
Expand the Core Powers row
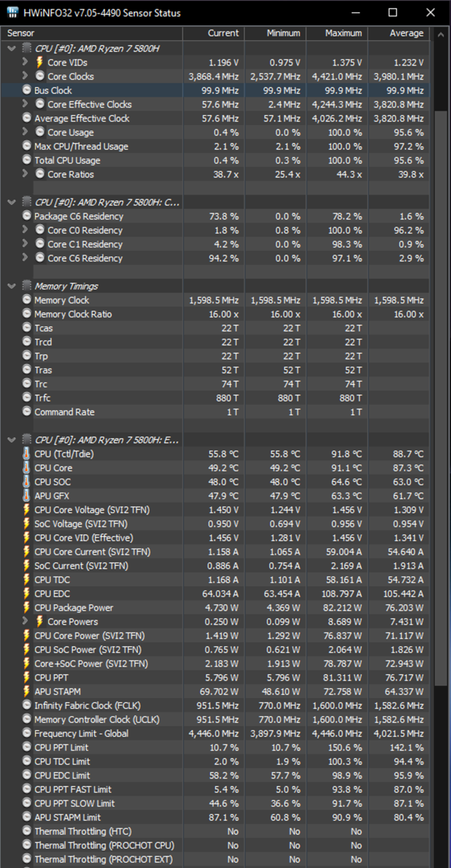(25, 621)
